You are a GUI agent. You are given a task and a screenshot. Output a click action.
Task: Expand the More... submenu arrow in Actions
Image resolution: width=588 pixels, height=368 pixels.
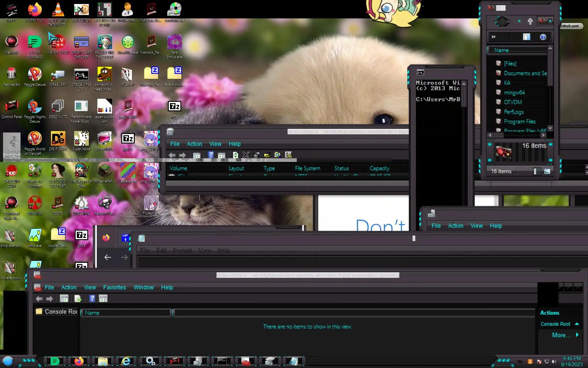click(577, 335)
